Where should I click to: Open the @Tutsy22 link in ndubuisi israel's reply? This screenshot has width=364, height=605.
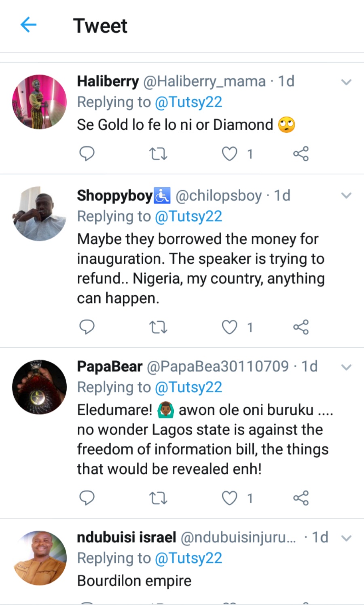(188, 558)
